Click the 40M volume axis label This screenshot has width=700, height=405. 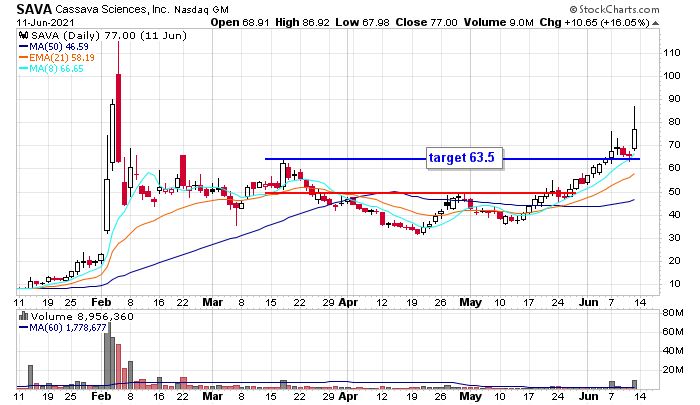(x=672, y=351)
